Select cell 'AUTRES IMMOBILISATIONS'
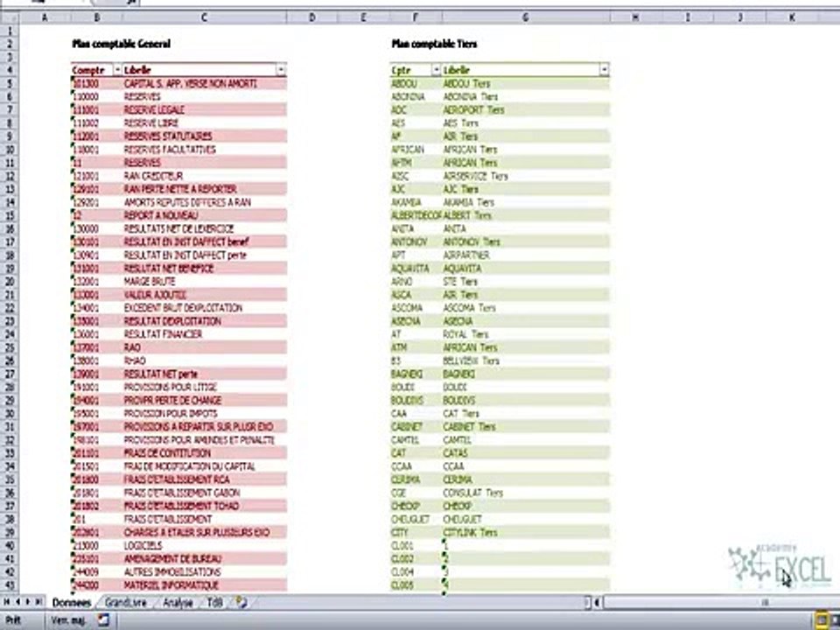The width and height of the screenshot is (840, 630). pos(205,571)
